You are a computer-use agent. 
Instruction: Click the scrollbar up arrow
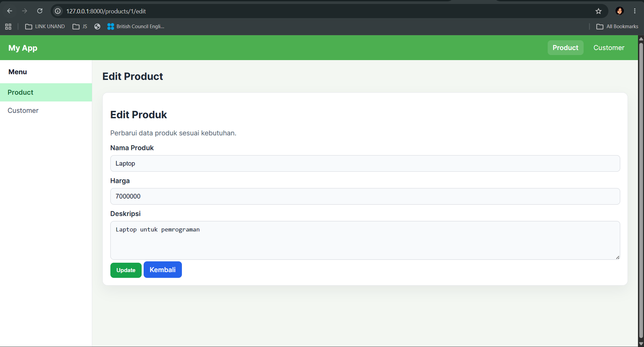[x=641, y=38]
